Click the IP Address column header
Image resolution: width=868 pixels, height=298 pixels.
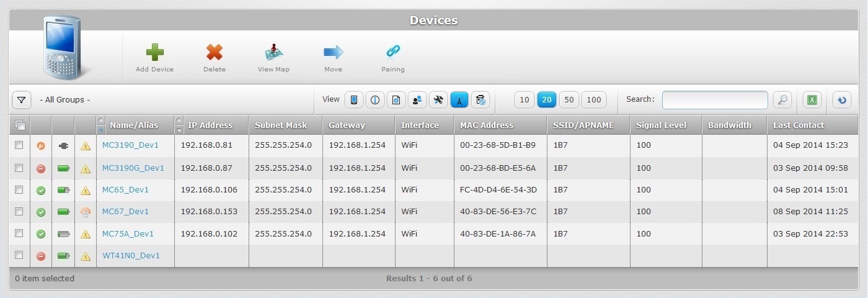click(210, 125)
